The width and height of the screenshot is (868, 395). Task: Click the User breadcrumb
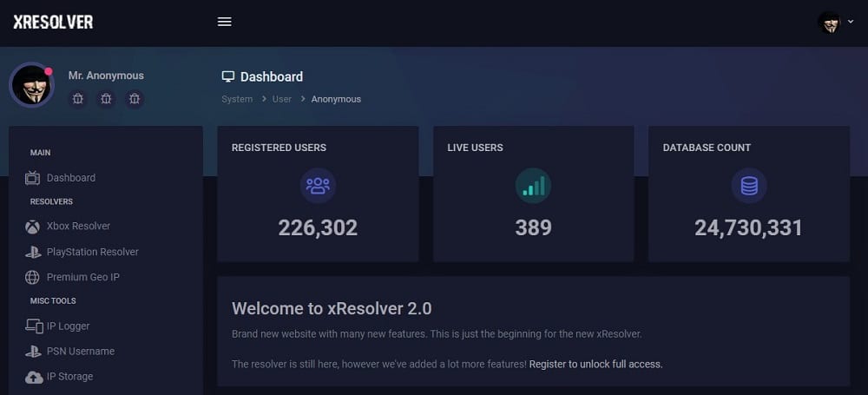pyautogui.click(x=282, y=99)
